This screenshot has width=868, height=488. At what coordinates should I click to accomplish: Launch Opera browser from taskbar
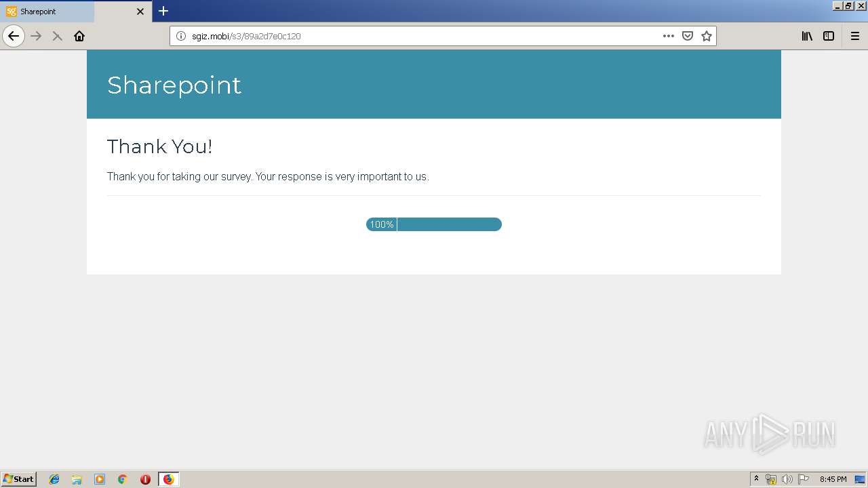(145, 479)
